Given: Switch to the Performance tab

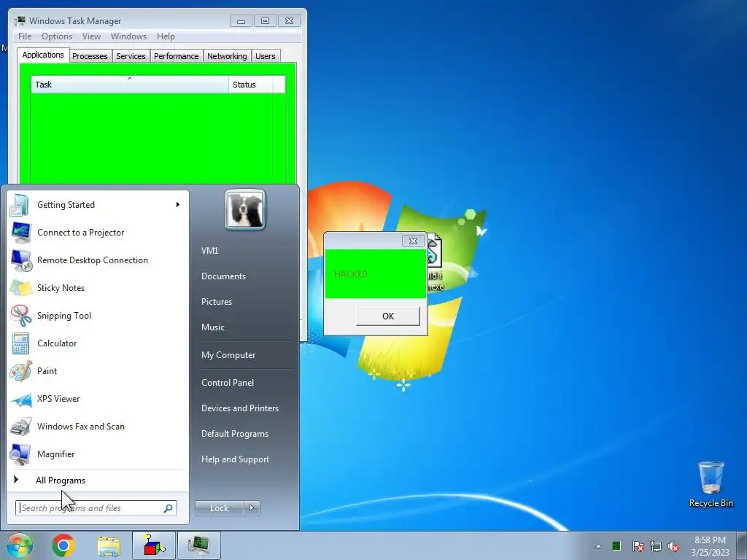Looking at the screenshot, I should pos(176,56).
